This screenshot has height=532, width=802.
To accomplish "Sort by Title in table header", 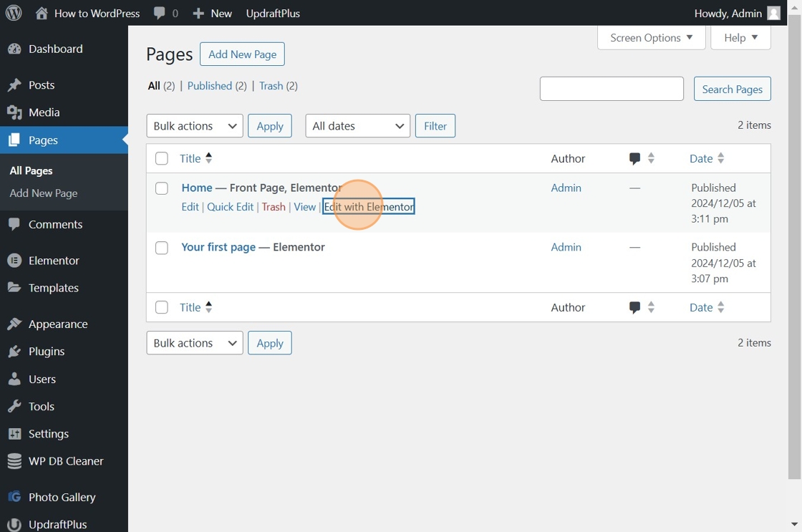I will click(196, 158).
